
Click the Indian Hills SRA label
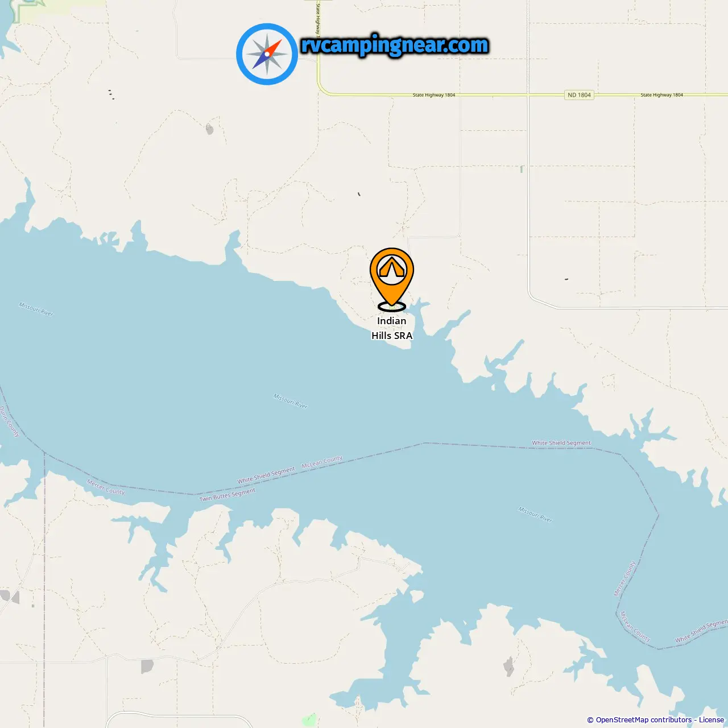pos(392,328)
